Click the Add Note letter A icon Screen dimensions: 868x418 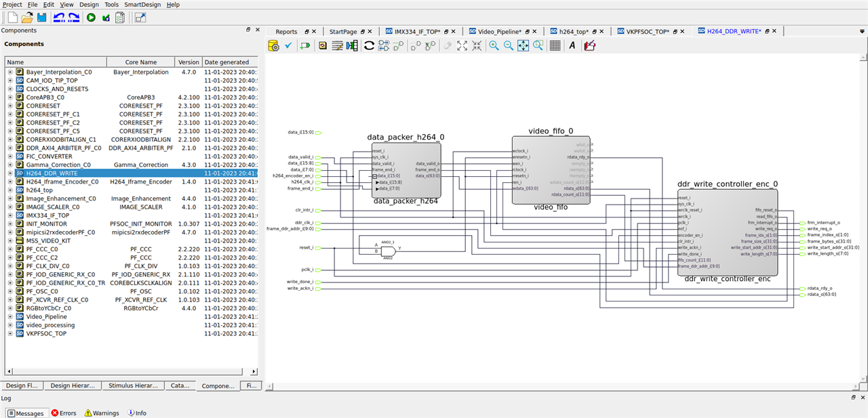[x=572, y=45]
